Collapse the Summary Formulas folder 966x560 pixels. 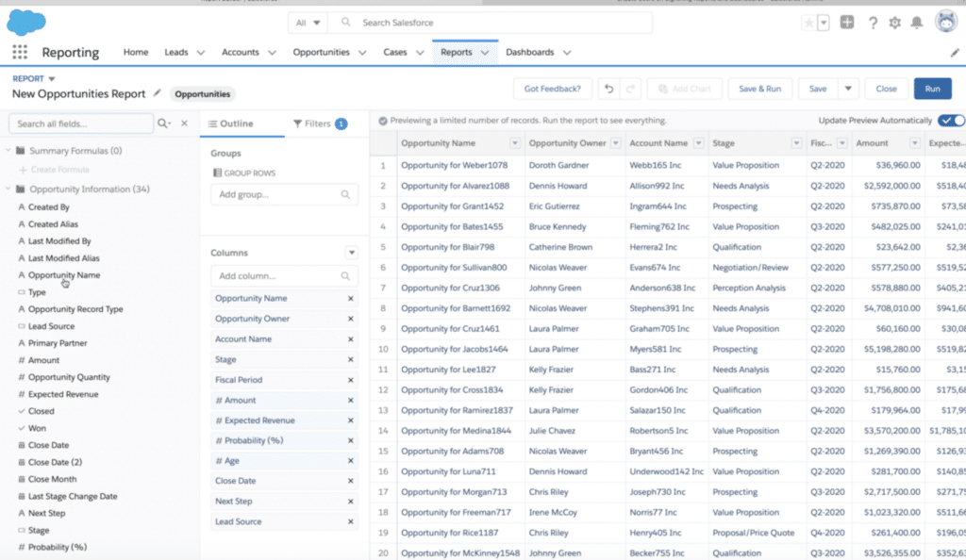pos(8,150)
